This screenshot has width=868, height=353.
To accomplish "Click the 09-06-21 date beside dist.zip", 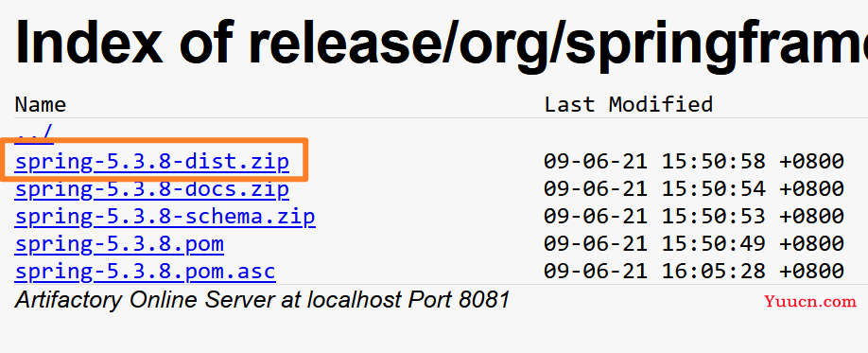I will (596, 161).
